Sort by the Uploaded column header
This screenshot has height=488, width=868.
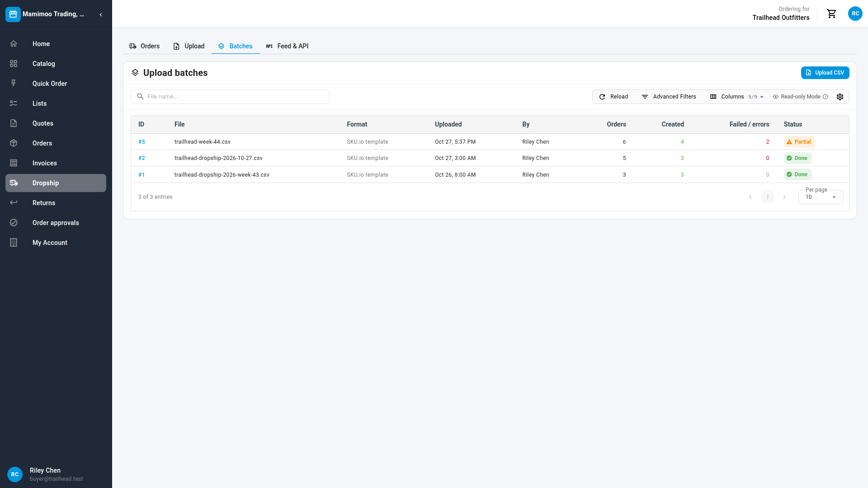coord(448,124)
